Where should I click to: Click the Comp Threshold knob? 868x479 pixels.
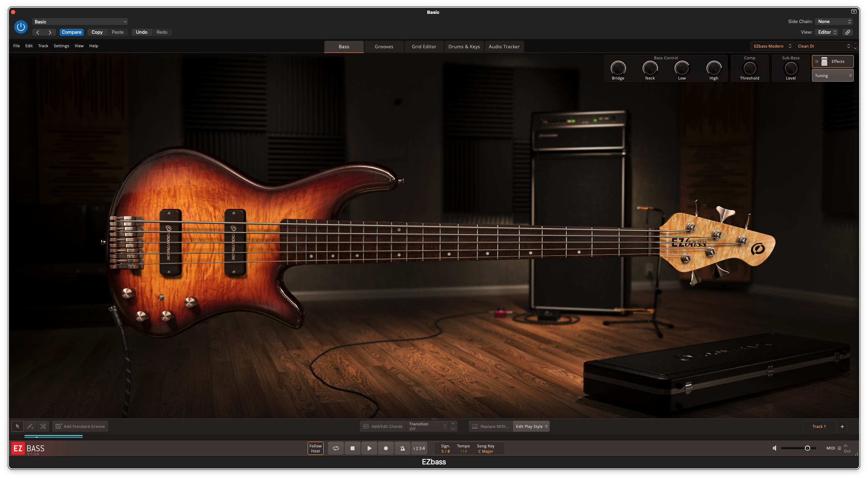click(x=750, y=68)
